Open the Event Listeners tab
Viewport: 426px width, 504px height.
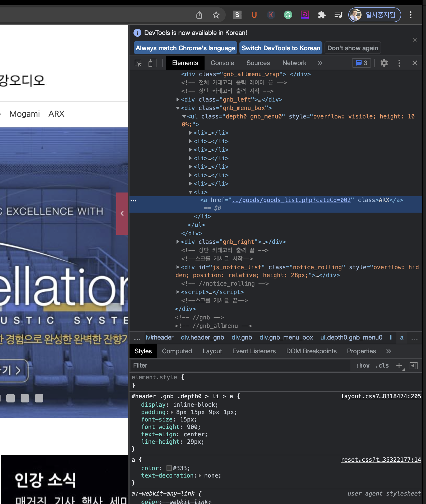254,351
